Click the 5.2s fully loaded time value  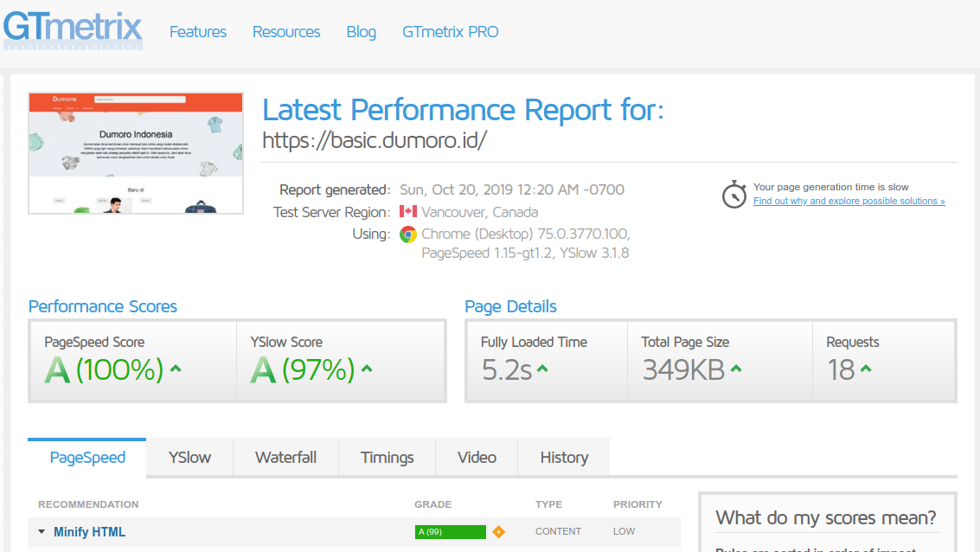[x=506, y=369]
